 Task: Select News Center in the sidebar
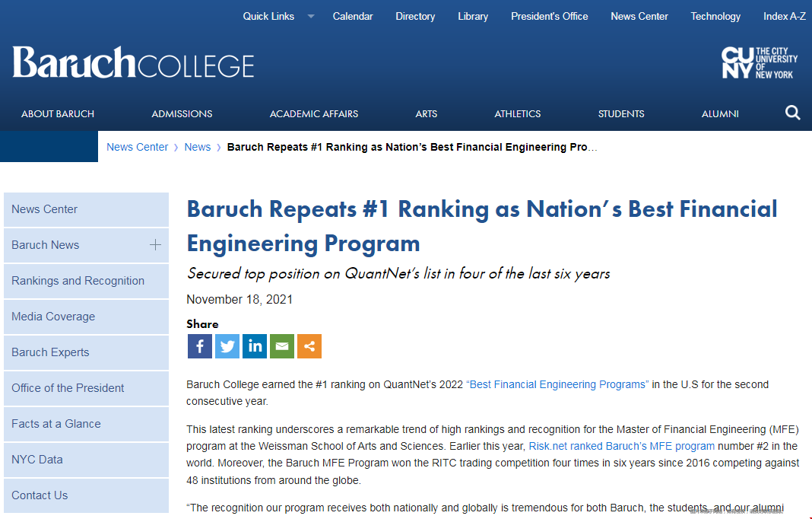point(86,209)
